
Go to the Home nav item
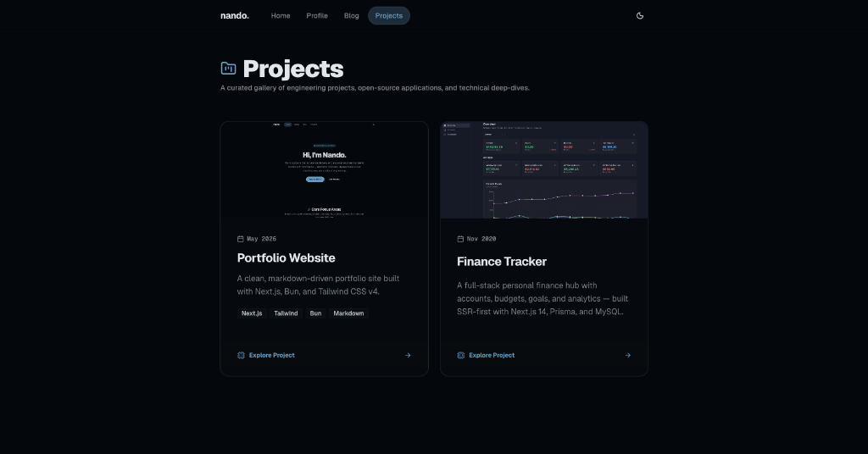(281, 15)
